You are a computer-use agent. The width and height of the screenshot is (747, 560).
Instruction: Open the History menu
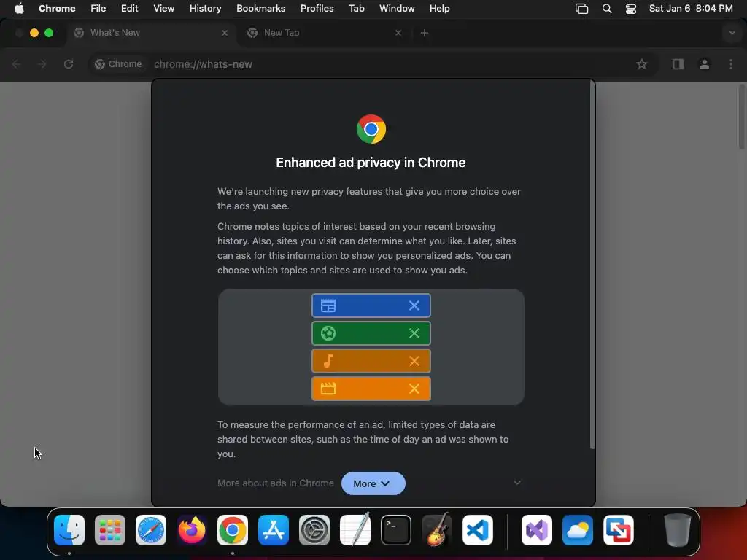coord(205,8)
